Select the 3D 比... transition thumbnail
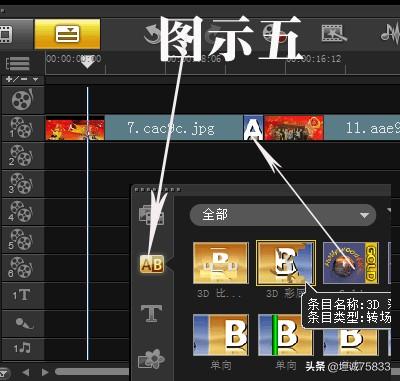This screenshot has height=381, width=400. (221, 263)
